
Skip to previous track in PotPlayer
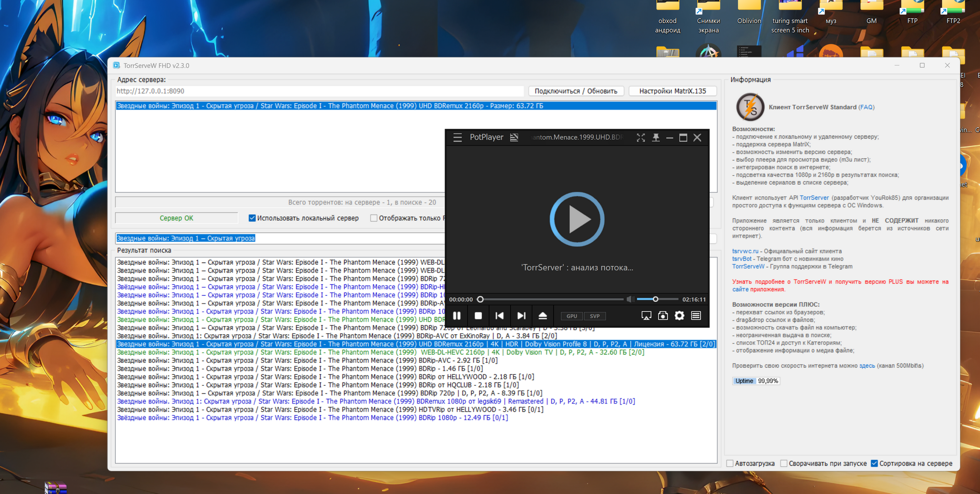(x=500, y=315)
